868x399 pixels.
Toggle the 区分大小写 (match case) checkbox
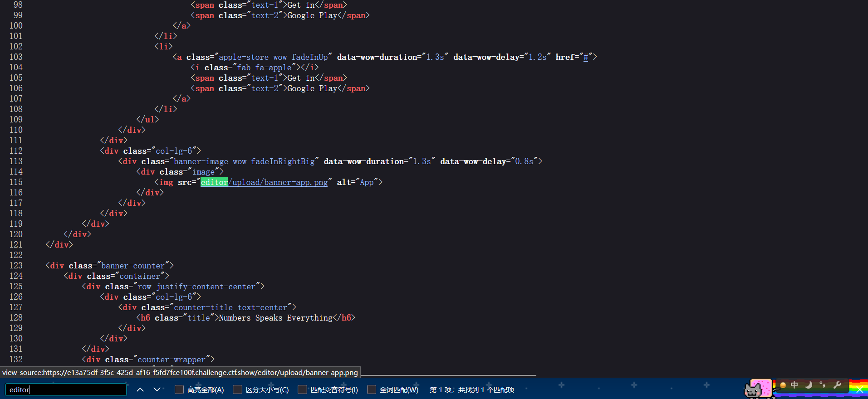point(237,389)
